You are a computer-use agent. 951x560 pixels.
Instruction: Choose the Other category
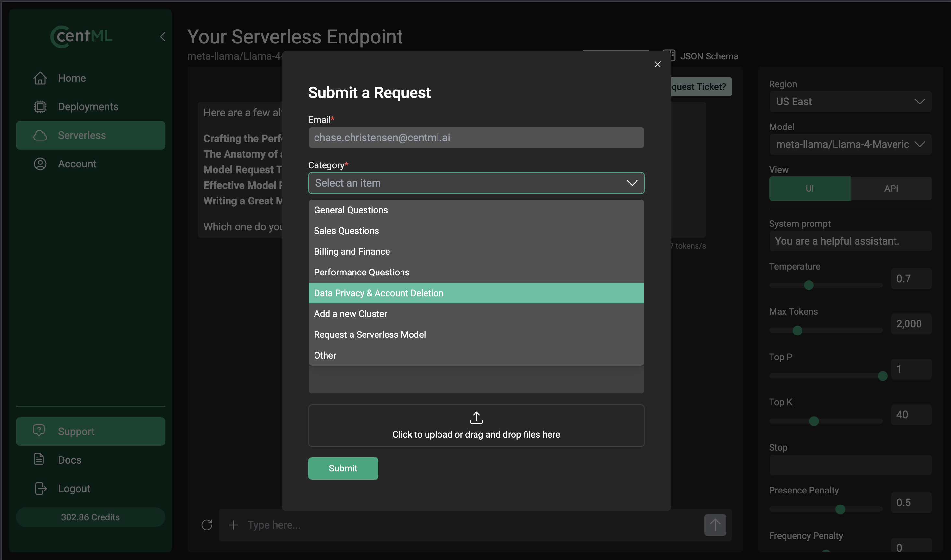pyautogui.click(x=476, y=355)
